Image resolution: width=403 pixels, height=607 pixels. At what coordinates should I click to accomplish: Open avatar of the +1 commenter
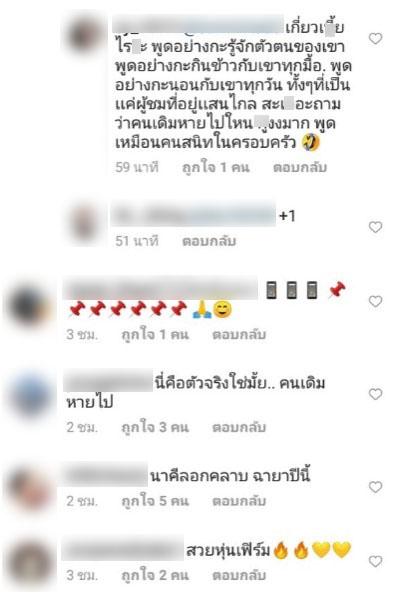coord(84,224)
